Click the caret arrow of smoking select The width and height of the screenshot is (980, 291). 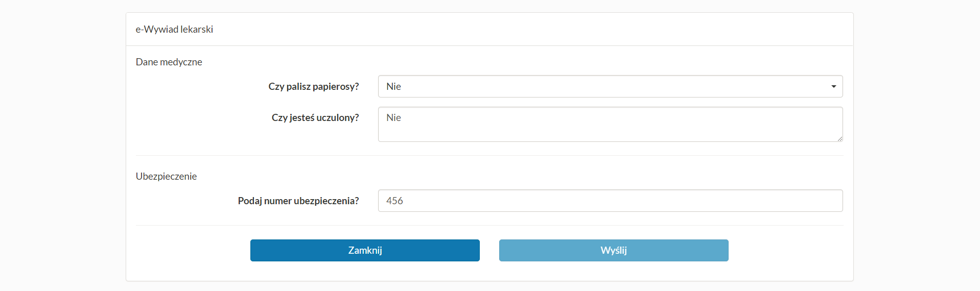[x=833, y=86]
